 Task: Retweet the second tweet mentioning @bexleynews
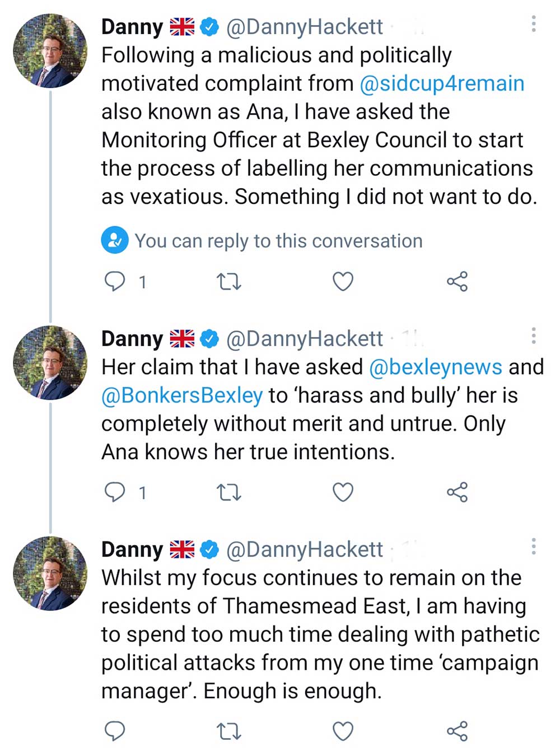click(x=228, y=493)
